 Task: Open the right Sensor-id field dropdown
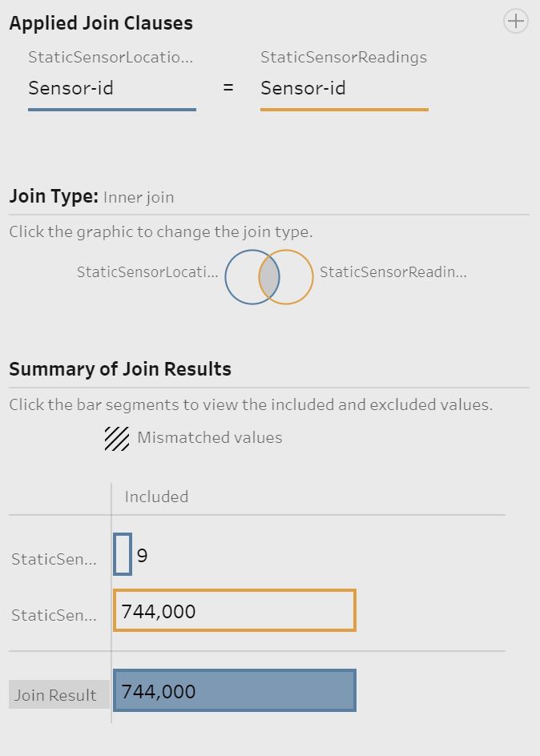(x=344, y=88)
